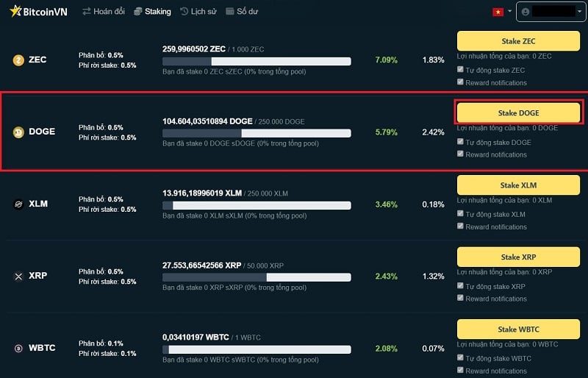Toggle the Tự động stake ZEC checkbox

[460, 70]
